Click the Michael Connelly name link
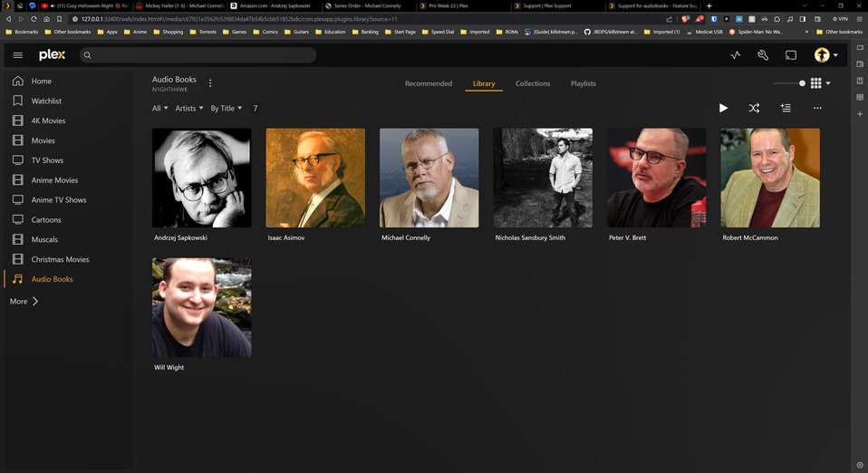 [x=406, y=237]
